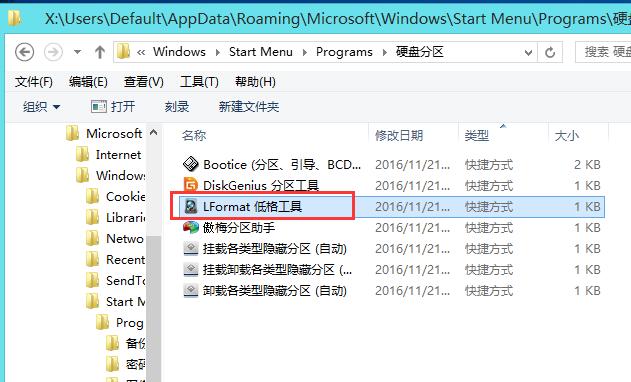Select the DiskGenius 分区工具 icon
The image size is (631, 382).
[x=191, y=185]
